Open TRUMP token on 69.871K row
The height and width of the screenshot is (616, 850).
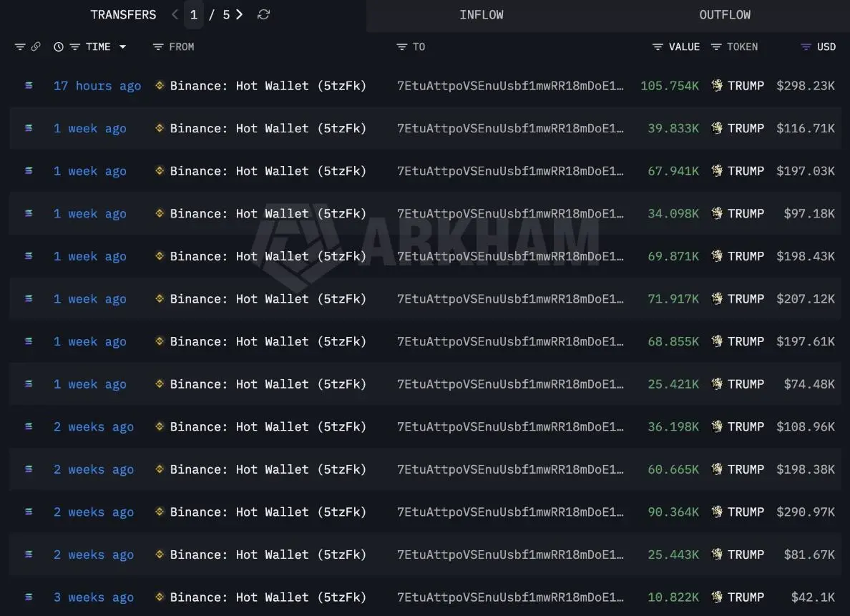pos(746,256)
